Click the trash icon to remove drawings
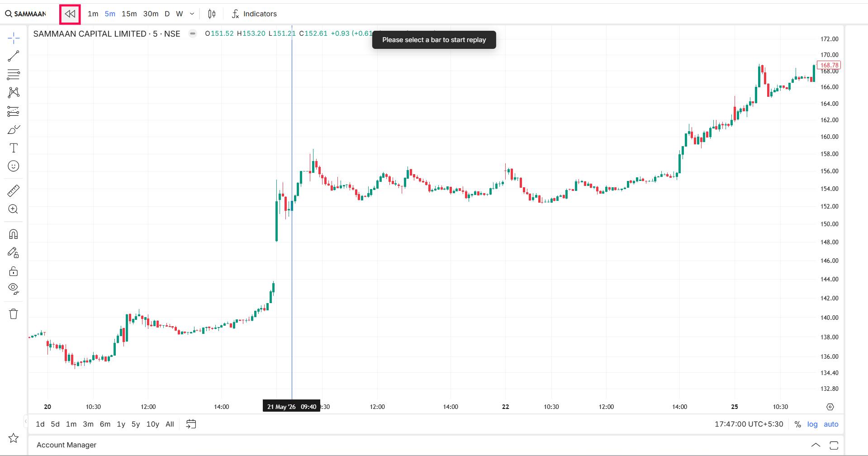Image resolution: width=868 pixels, height=456 pixels. [14, 314]
